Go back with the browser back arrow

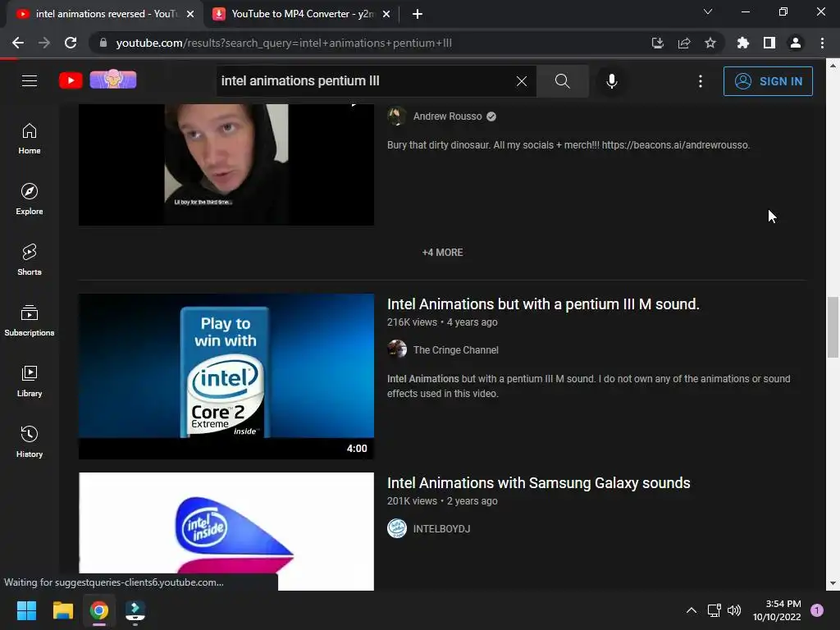[18, 43]
